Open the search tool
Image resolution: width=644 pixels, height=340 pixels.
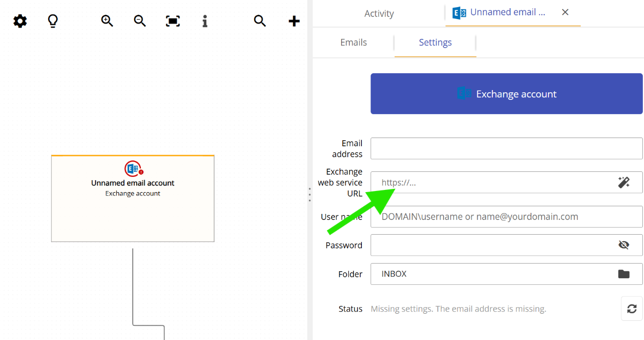260,21
